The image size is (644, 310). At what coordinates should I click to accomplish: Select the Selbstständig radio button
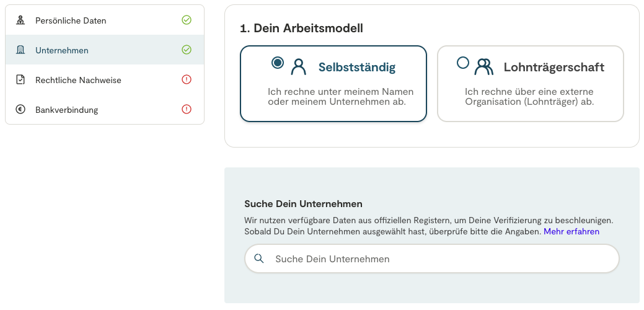coord(278,63)
